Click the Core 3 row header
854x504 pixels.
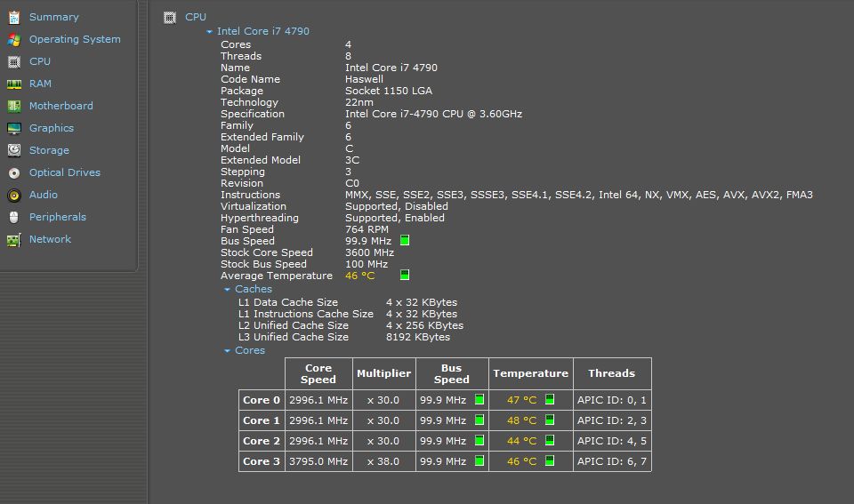click(262, 461)
